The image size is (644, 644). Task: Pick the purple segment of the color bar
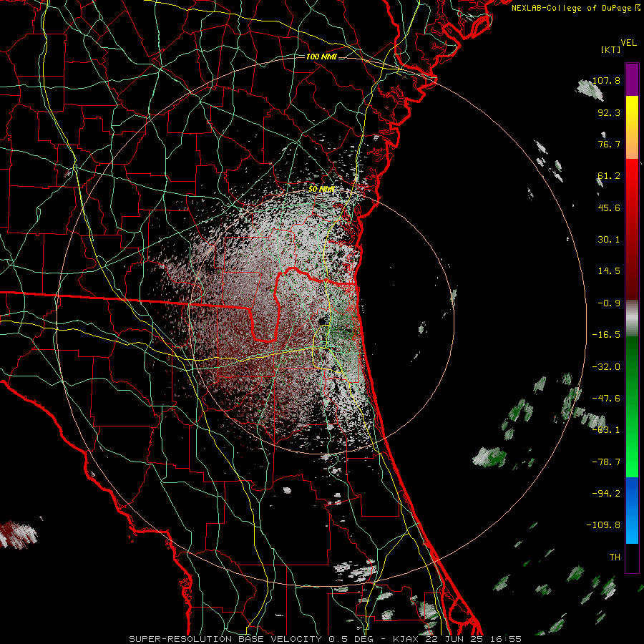point(632,79)
